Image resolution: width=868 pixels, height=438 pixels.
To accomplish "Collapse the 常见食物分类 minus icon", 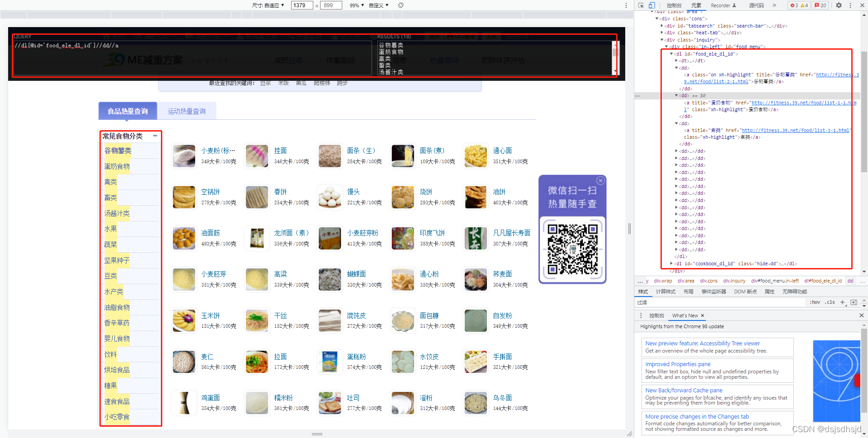I will tap(155, 136).
